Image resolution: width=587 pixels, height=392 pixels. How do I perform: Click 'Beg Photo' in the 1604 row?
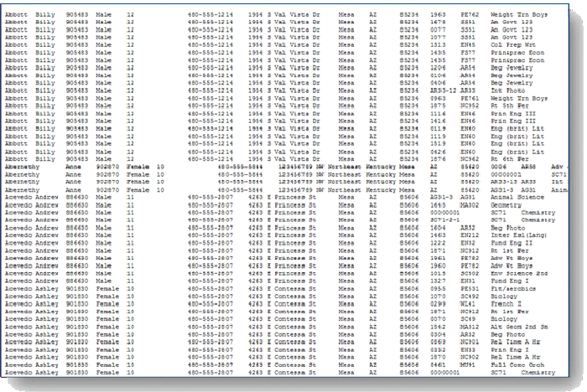(x=507, y=228)
